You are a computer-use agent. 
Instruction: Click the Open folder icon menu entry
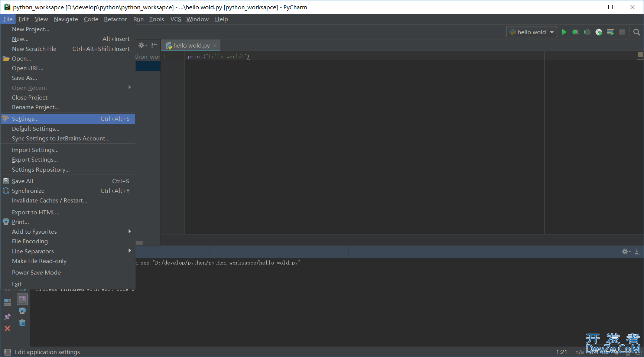68,59
